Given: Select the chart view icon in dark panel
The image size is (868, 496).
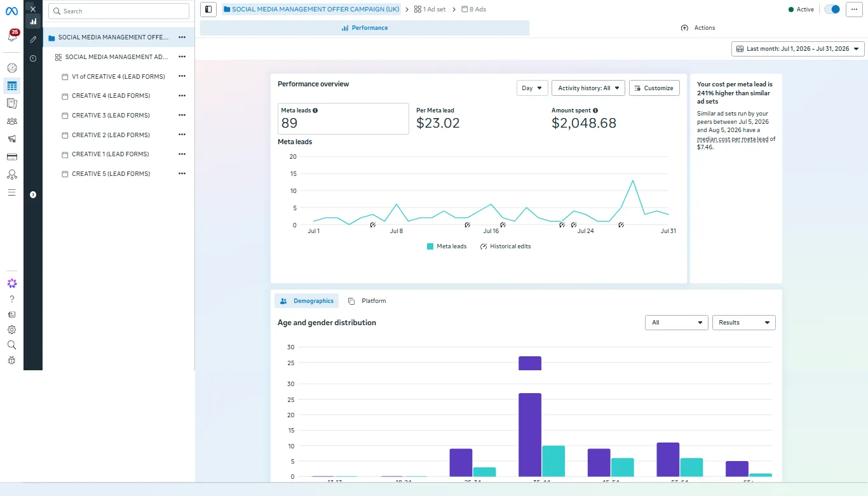Looking at the screenshot, I should coord(33,22).
